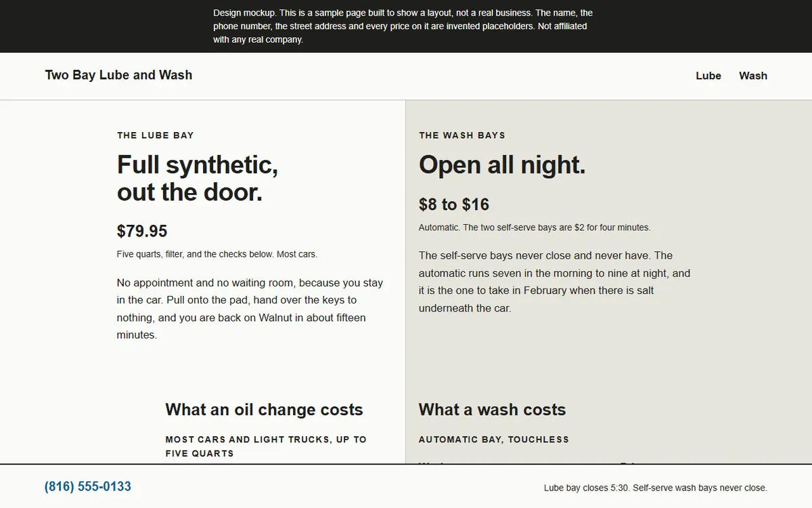The width and height of the screenshot is (812, 508).
Task: Click the "AUTOMATIC BAY, TOUCHLESS" subheading
Action: (x=494, y=440)
